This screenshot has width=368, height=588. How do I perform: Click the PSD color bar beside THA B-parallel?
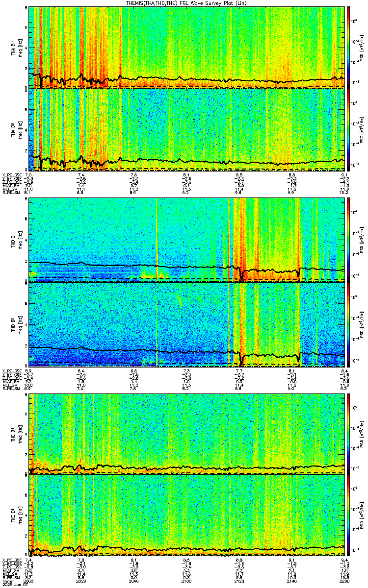click(x=349, y=129)
